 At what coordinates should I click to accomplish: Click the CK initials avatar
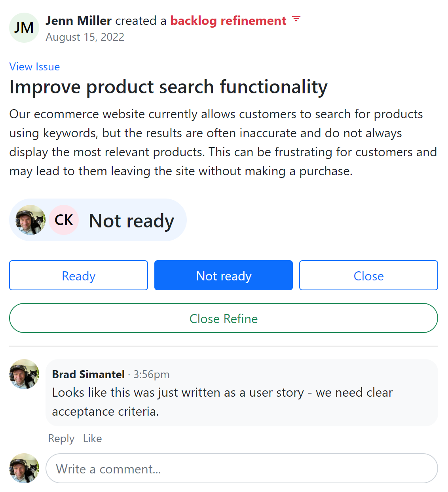[x=64, y=220]
